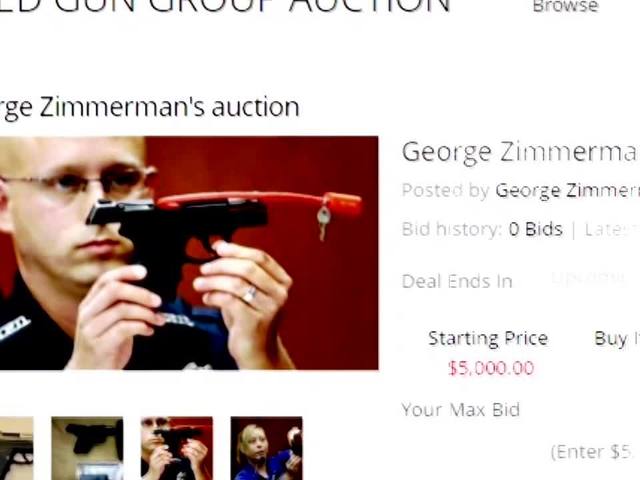Click the Enter $5 bid hint text
The image size is (640, 480).
[595, 452]
